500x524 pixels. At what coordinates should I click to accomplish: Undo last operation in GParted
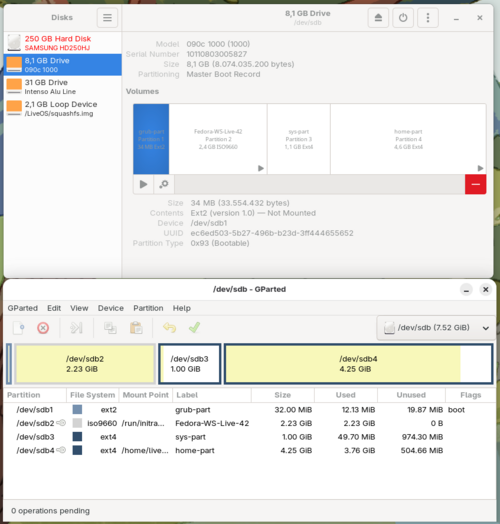pos(169,328)
